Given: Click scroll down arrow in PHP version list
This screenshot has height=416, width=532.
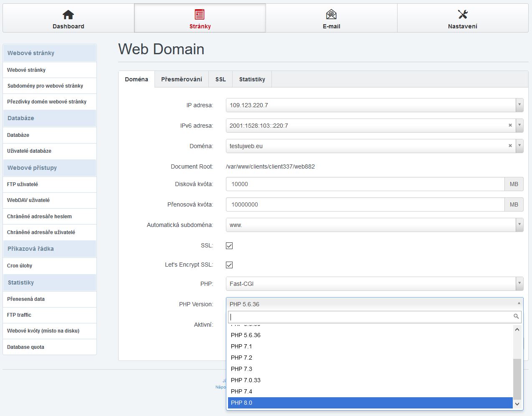Looking at the screenshot, I should pyautogui.click(x=517, y=404).
